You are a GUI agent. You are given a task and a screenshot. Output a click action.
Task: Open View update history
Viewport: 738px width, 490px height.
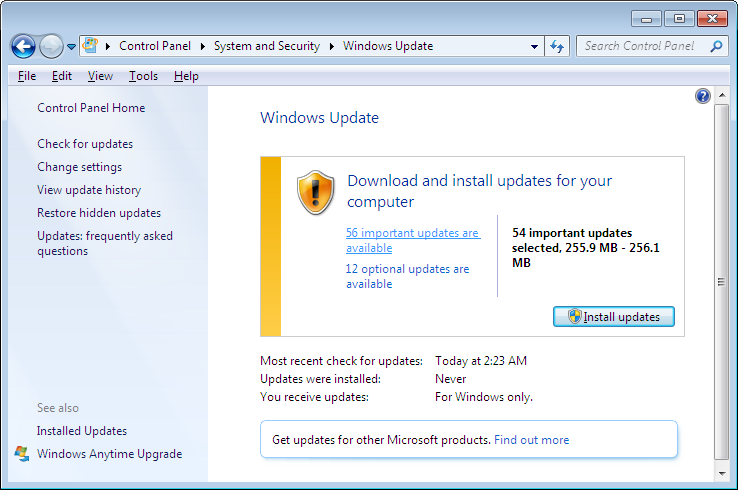tap(89, 190)
